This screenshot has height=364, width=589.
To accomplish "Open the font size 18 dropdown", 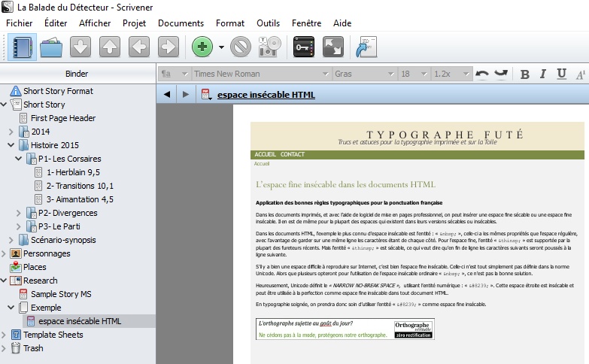I will click(414, 74).
